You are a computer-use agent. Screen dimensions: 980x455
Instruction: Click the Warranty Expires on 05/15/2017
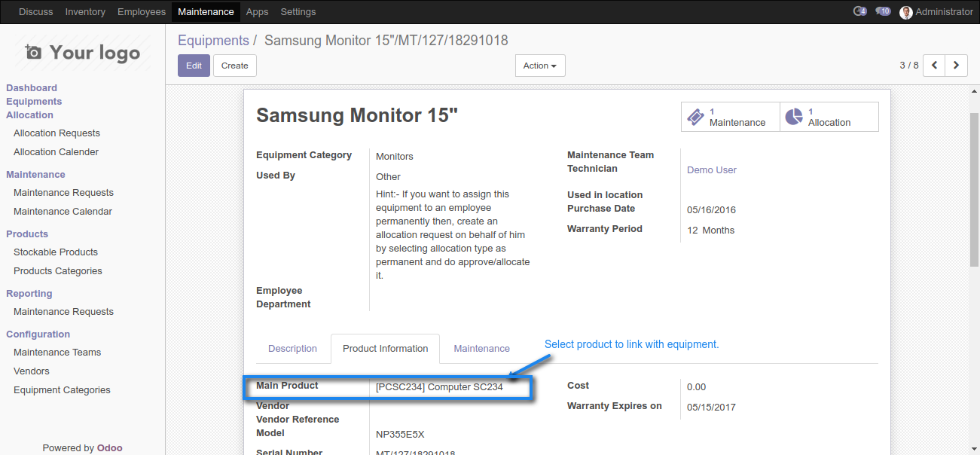click(711, 408)
